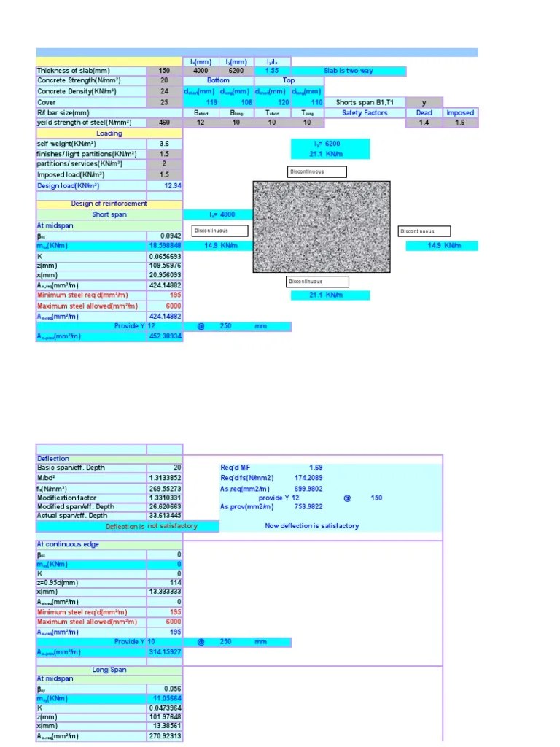Click the slab thickness value 150
Screen dimensions: 560x747
point(164,71)
